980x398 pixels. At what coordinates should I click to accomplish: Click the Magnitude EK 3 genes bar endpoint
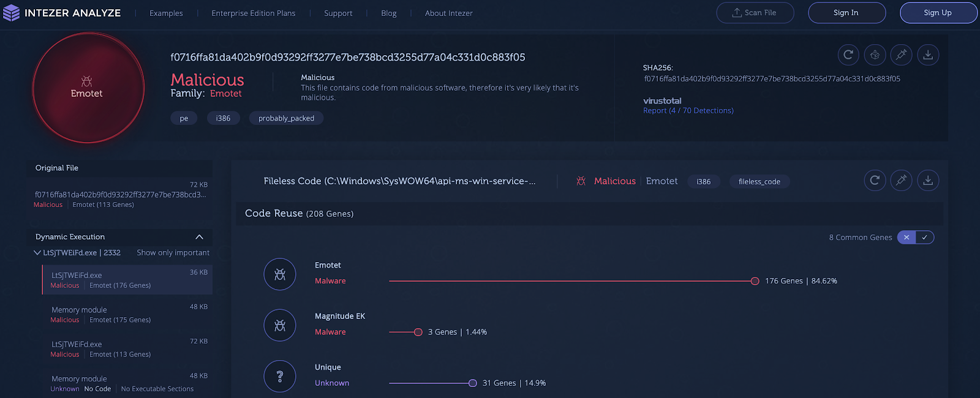tap(418, 332)
